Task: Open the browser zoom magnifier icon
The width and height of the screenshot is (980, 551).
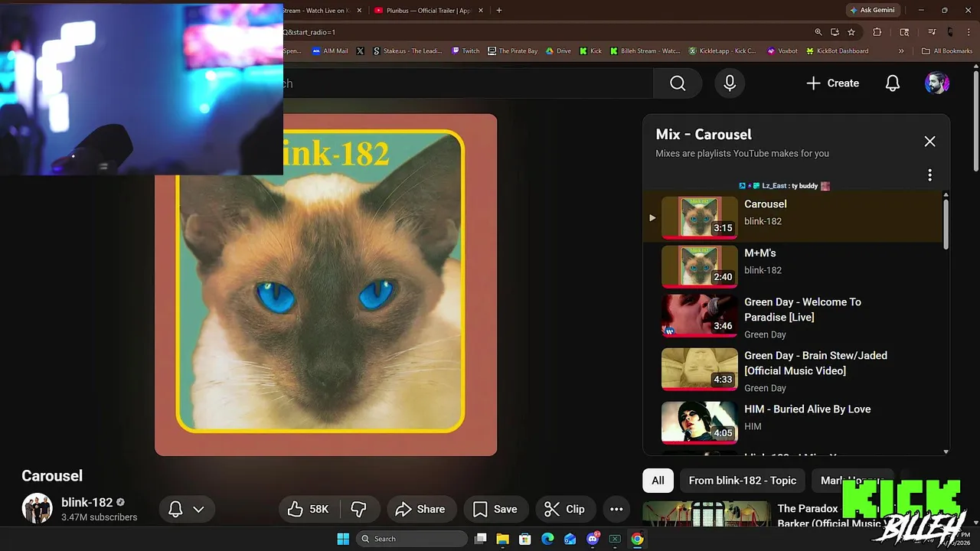Action: click(x=818, y=32)
